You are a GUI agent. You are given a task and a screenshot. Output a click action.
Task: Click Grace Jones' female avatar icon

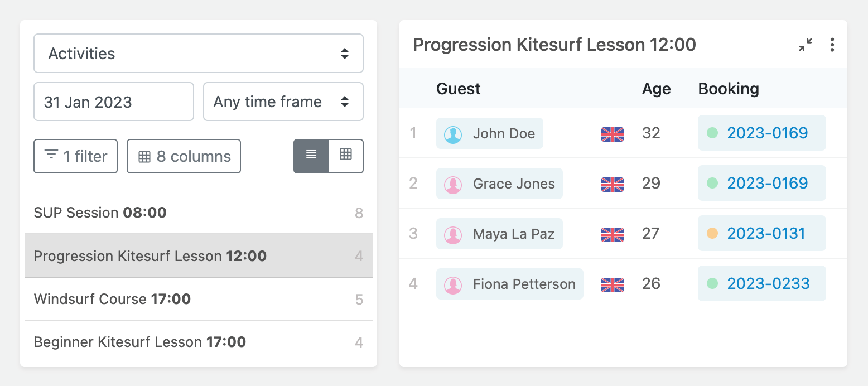point(453,184)
